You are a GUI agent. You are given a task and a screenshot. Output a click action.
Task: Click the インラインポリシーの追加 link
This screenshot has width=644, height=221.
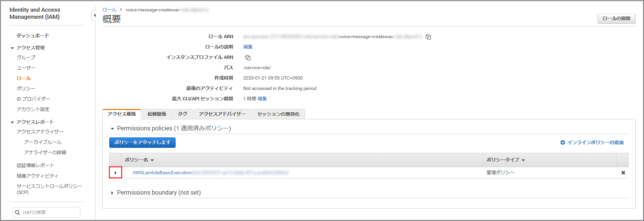[x=596, y=142]
